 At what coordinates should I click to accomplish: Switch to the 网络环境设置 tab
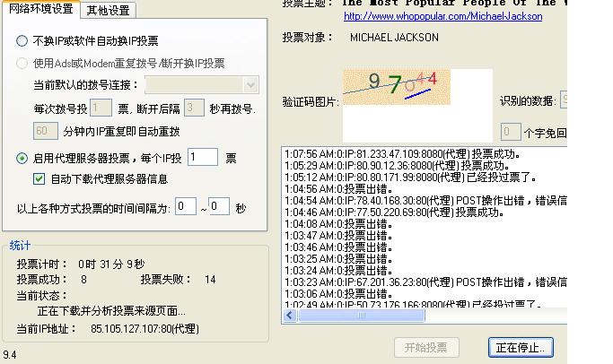39,10
